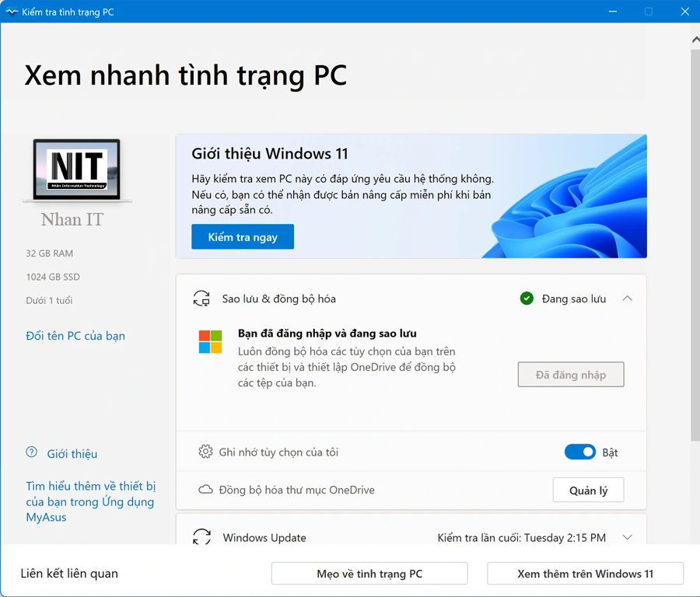Click the Kiểm tra lần cuối: Tuesday 2:15 PM text

[x=521, y=538]
